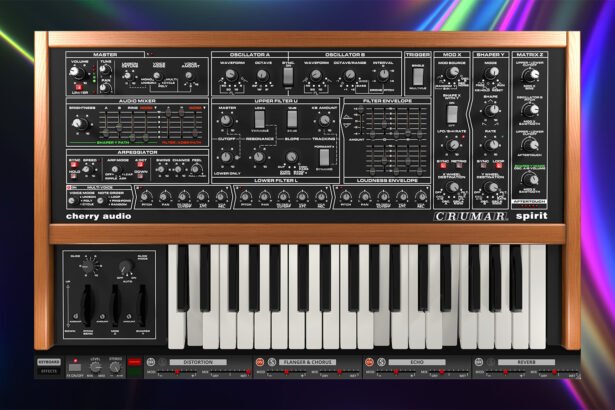This screenshot has height=410, width=615.
Task: Toggle the Arpeggiator Hold button
Action: click(x=73, y=176)
